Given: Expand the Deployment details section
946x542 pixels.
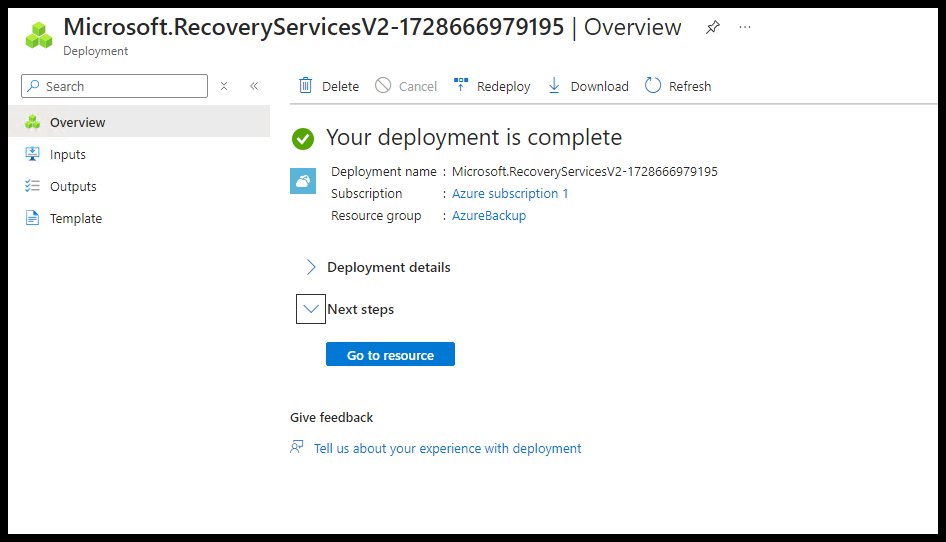Looking at the screenshot, I should tap(311, 267).
